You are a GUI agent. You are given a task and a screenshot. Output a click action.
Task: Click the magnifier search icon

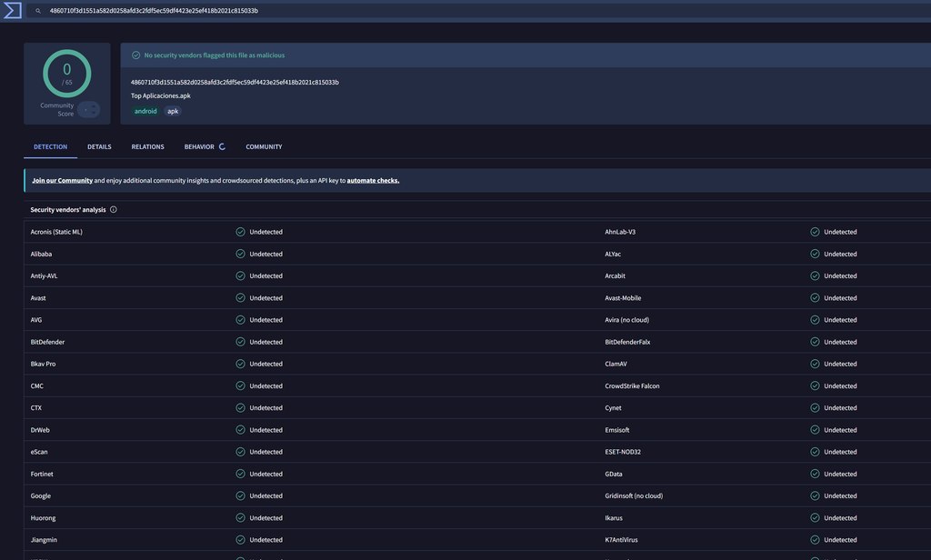tap(38, 11)
